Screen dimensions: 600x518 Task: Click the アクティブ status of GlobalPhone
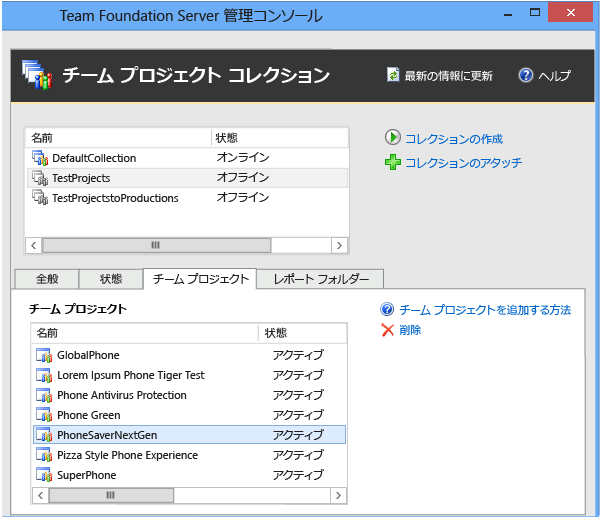point(298,355)
